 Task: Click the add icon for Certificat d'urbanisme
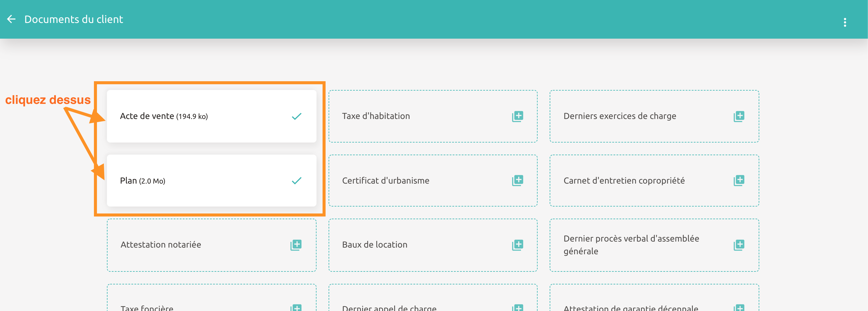point(518,180)
